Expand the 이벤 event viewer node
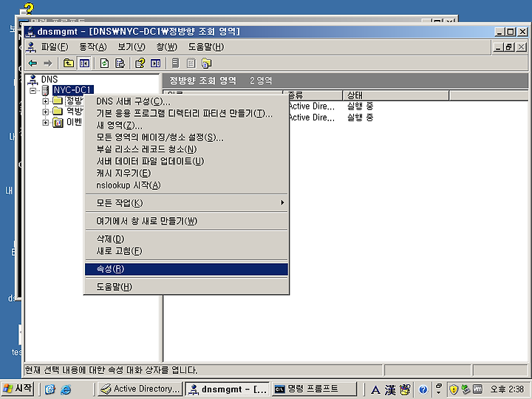Image resolution: width=532 pixels, height=399 pixels. tap(46, 123)
